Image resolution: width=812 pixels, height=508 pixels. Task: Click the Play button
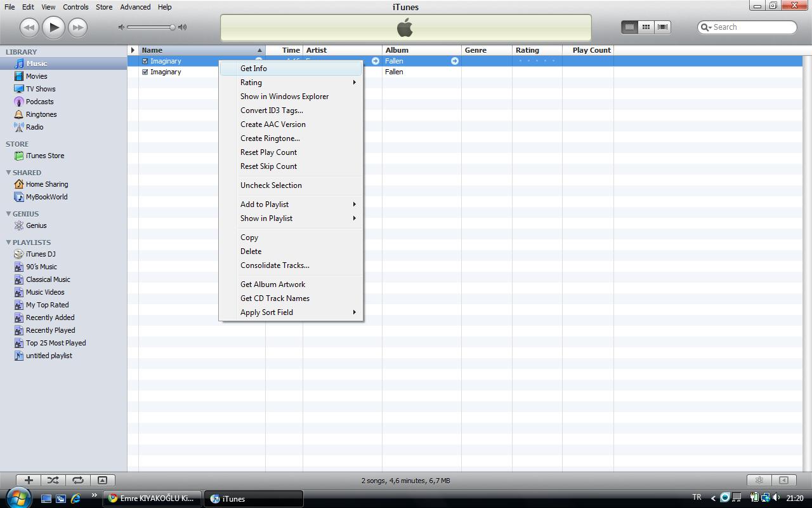(54, 27)
